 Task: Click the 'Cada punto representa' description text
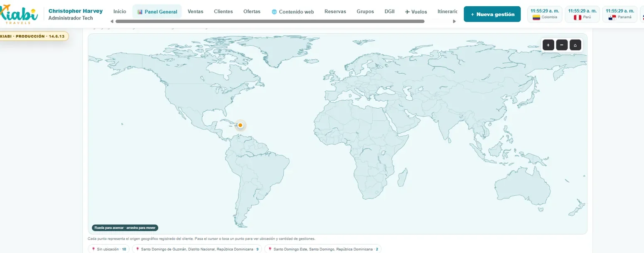click(x=202, y=239)
